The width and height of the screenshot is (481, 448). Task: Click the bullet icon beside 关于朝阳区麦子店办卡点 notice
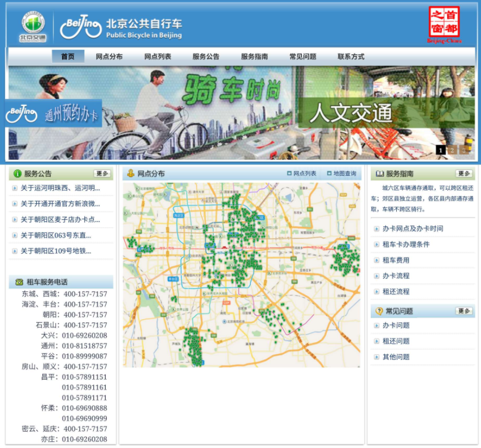pyautogui.click(x=15, y=220)
